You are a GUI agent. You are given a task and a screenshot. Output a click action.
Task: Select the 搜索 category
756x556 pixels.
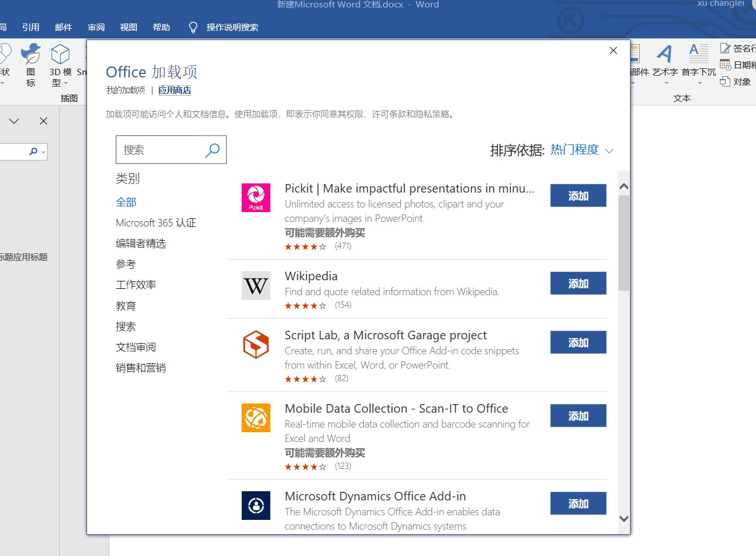126,327
